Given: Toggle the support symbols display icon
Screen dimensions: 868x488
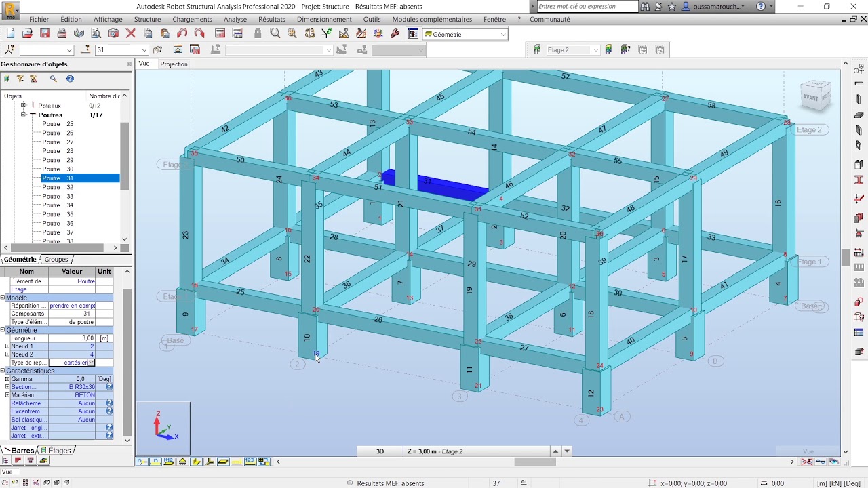Looking at the screenshot, I should pyautogui.click(x=182, y=462).
